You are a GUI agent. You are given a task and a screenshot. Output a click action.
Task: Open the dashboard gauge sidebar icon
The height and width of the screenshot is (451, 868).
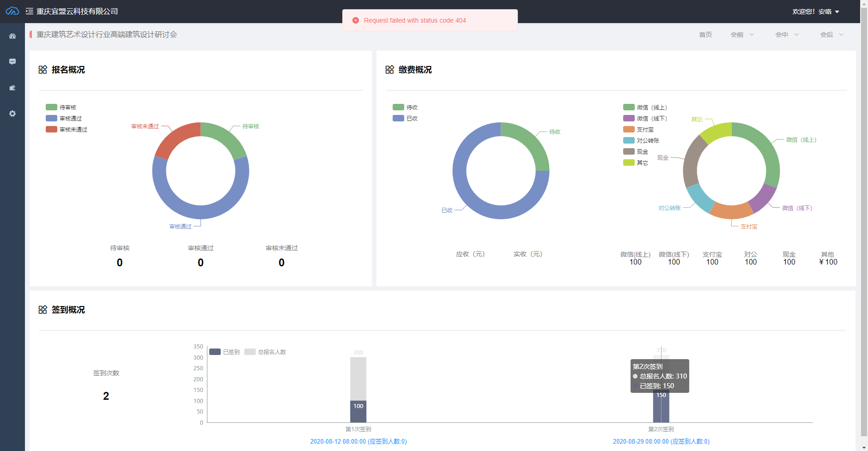(12, 36)
